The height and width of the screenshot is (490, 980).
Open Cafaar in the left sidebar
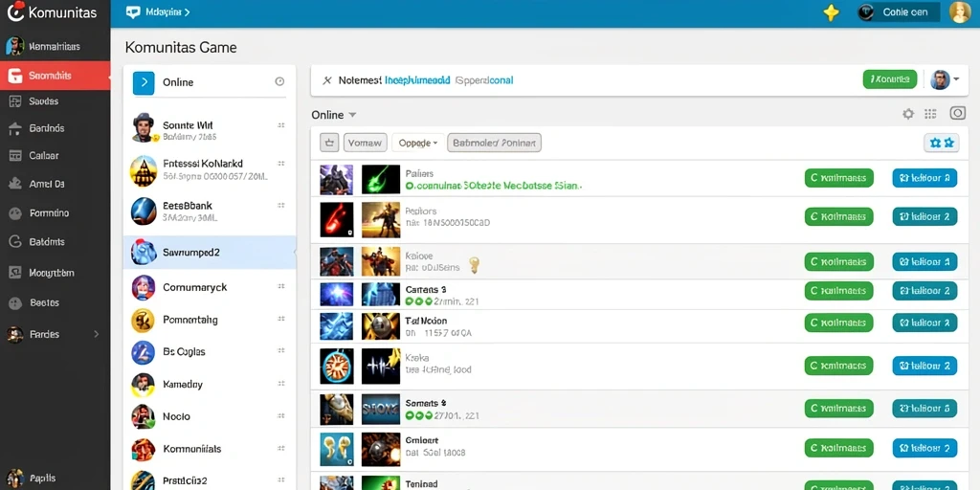point(55,156)
